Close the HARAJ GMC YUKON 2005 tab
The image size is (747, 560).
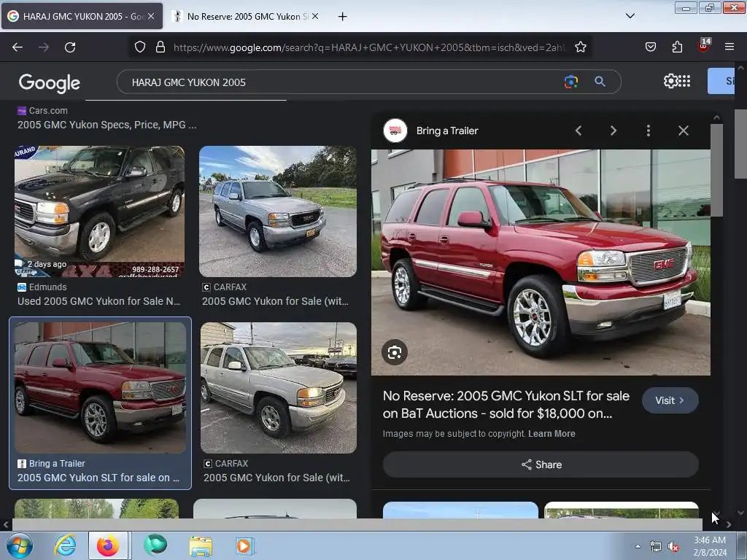(151, 16)
